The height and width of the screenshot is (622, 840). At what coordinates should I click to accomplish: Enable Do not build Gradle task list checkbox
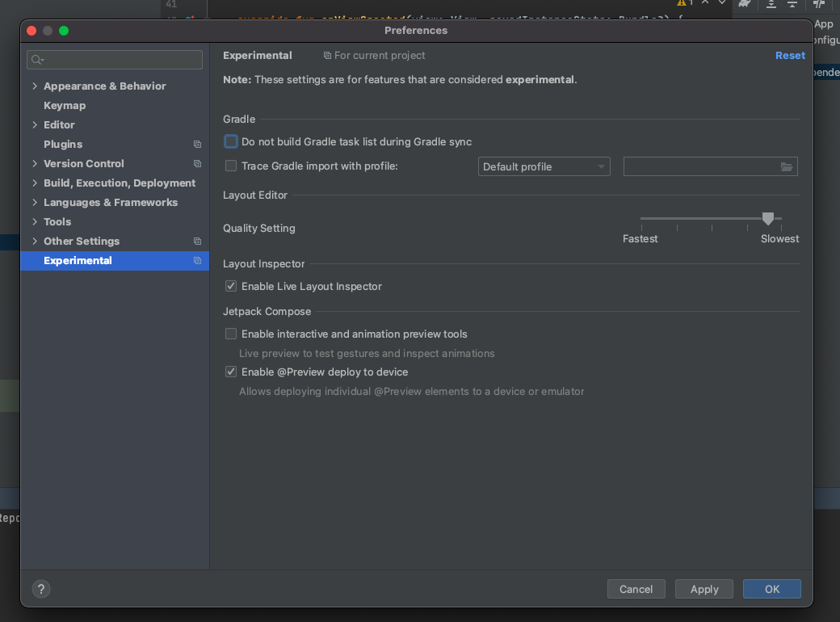[231, 141]
